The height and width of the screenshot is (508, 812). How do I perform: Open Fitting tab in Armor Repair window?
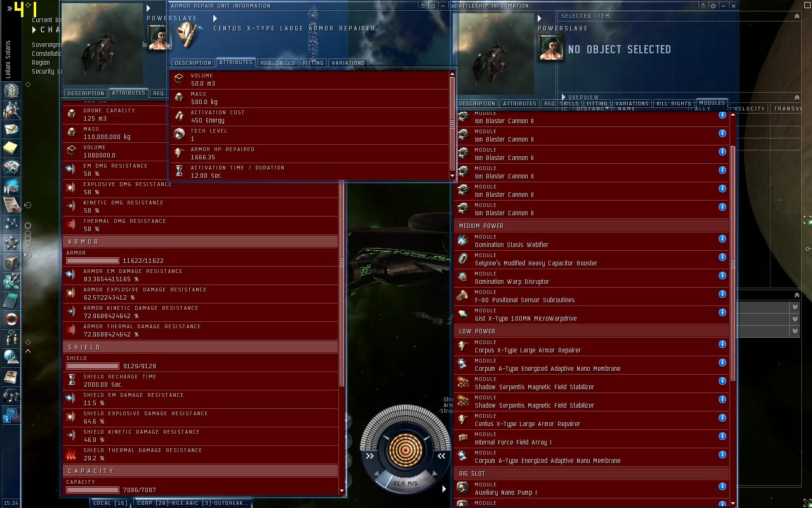click(313, 63)
